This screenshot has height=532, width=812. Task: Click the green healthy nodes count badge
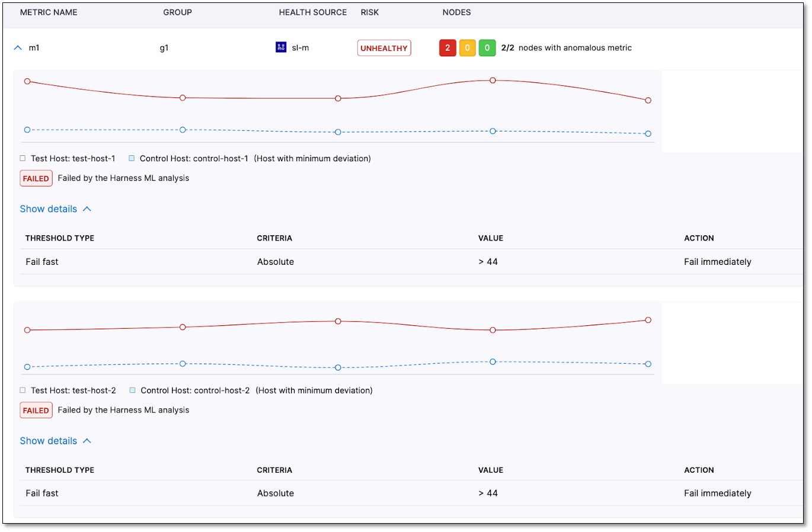[487, 48]
